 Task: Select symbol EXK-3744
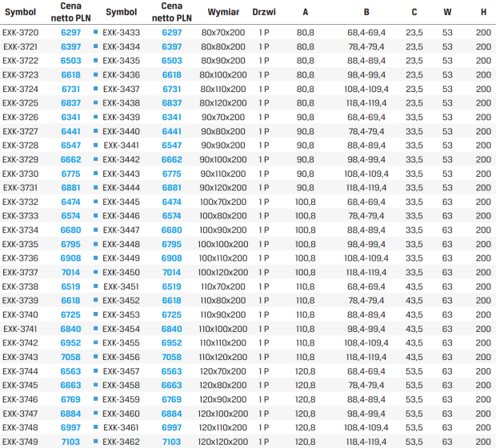(x=20, y=372)
